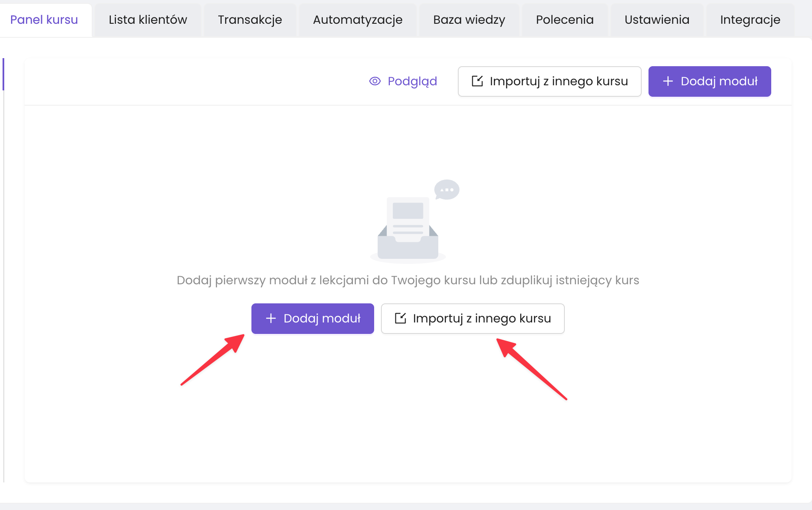The image size is (812, 510).
Task: Switch to the Ustawienia tab
Action: (657, 20)
